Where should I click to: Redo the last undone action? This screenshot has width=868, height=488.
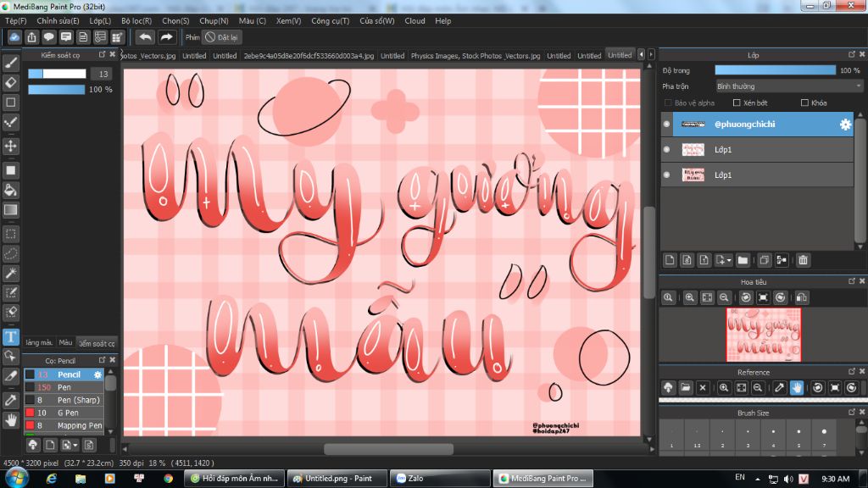166,37
